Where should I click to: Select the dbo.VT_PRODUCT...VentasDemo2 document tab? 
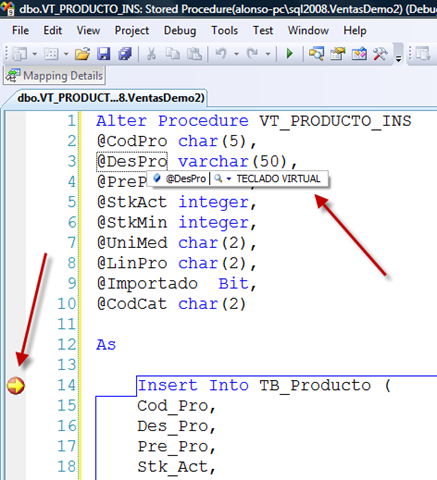tap(111, 98)
